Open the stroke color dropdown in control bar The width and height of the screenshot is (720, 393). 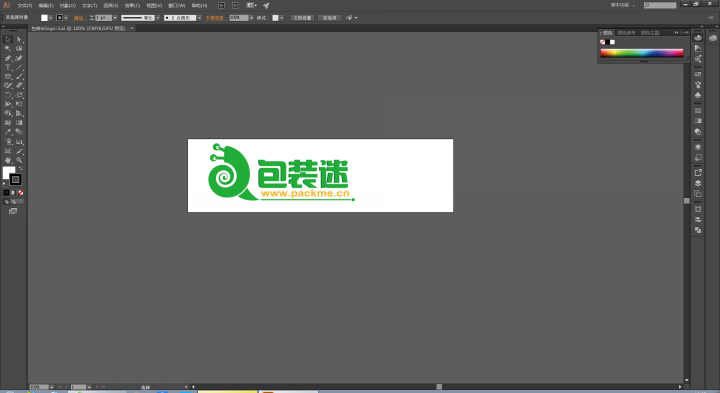point(66,18)
